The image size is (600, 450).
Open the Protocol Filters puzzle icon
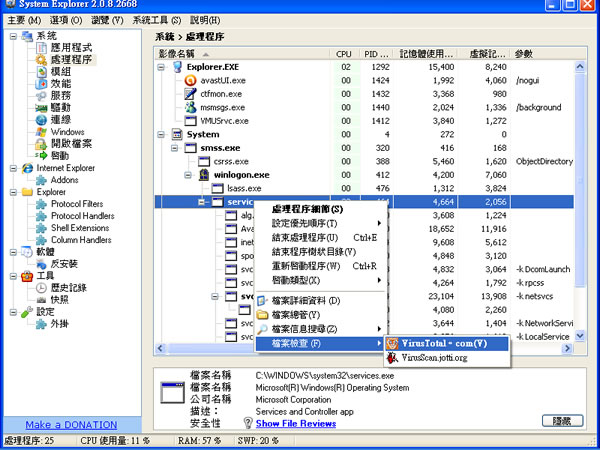click(x=41, y=204)
